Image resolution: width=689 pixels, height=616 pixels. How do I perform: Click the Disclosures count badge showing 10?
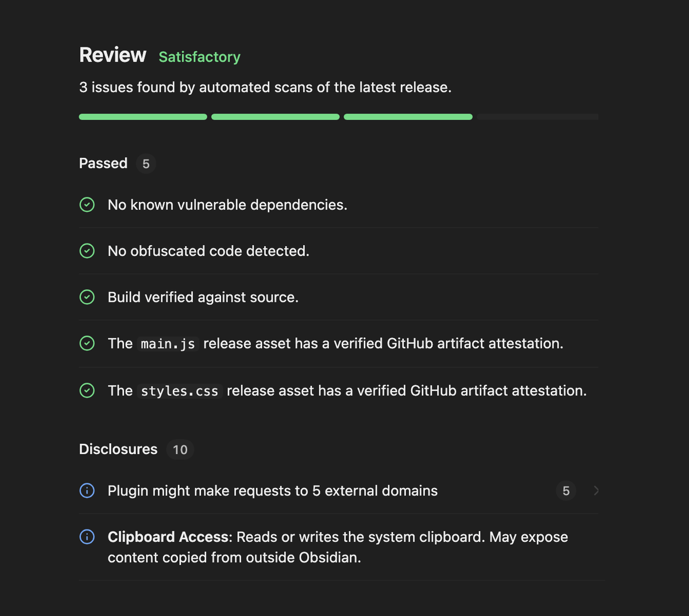[180, 450]
